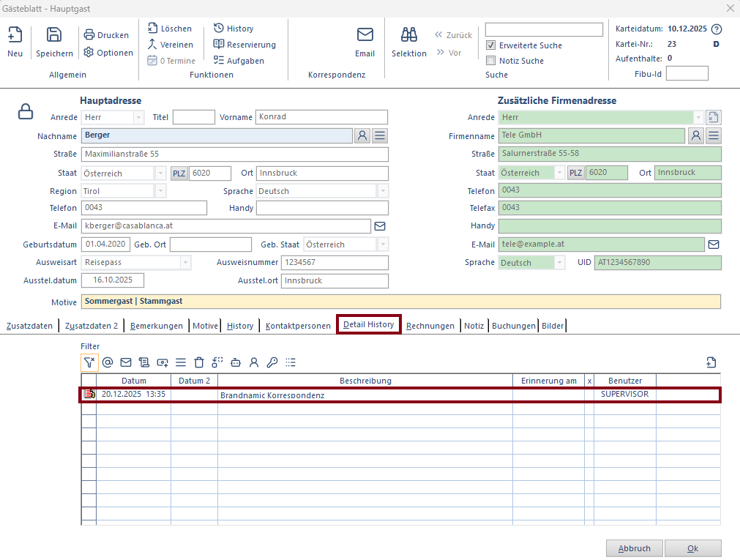Enable the Notiz Suche checkbox

pos(491,61)
